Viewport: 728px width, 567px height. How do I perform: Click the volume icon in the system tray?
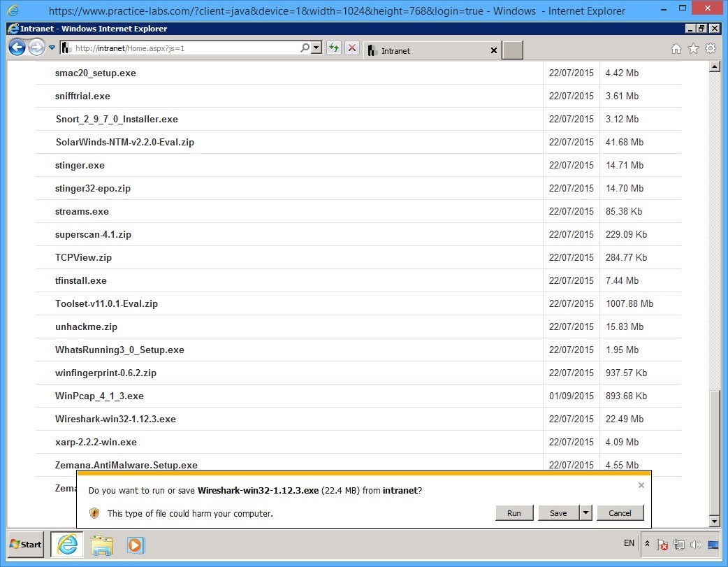coord(695,544)
